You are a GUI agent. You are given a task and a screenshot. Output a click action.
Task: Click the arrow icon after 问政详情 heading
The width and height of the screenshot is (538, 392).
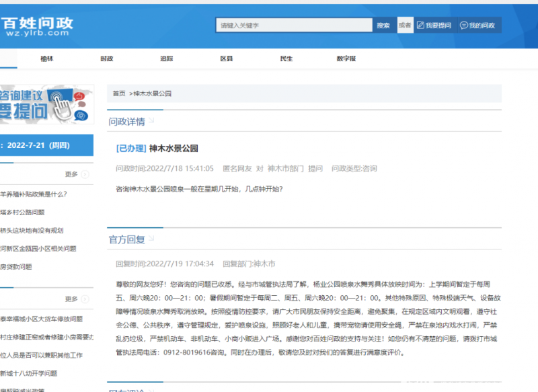point(151,121)
